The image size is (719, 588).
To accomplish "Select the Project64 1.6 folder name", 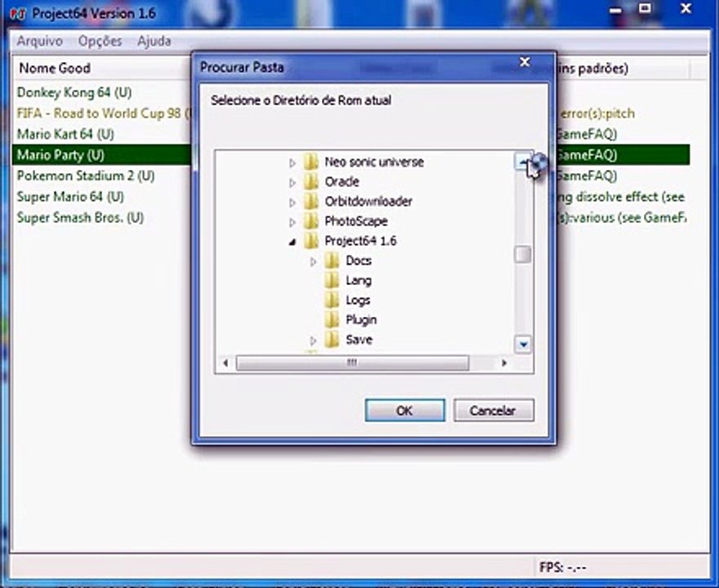I will pos(360,241).
